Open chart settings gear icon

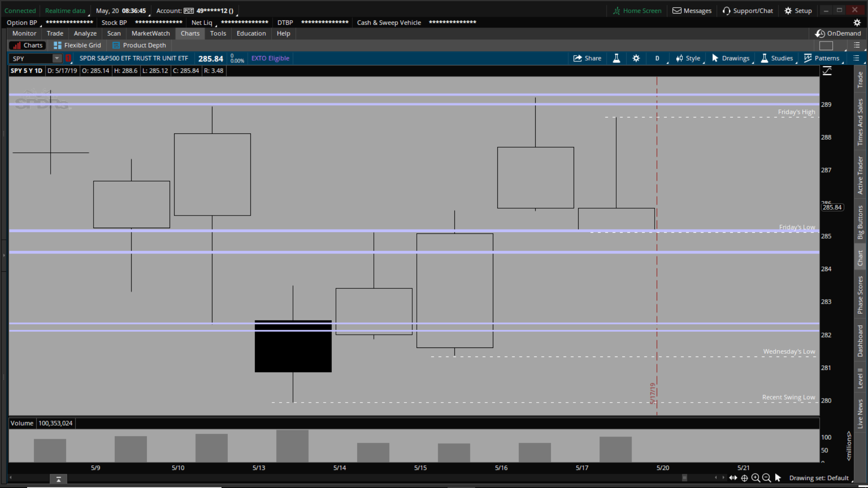[636, 58]
